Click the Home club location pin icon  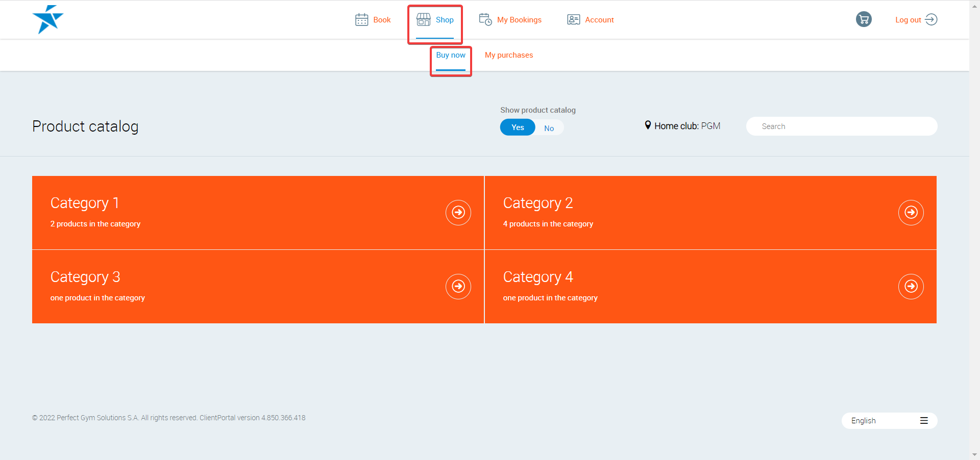(648, 125)
